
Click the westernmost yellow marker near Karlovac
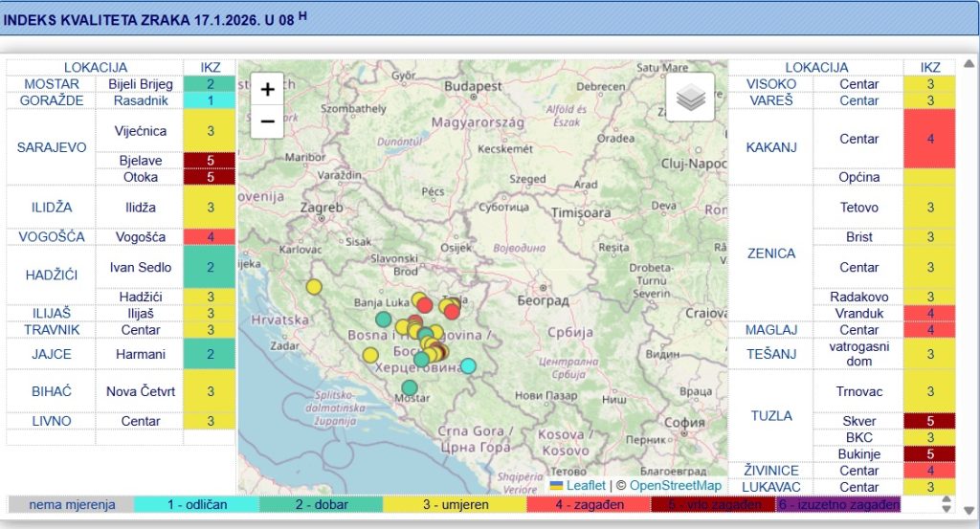click(x=314, y=286)
